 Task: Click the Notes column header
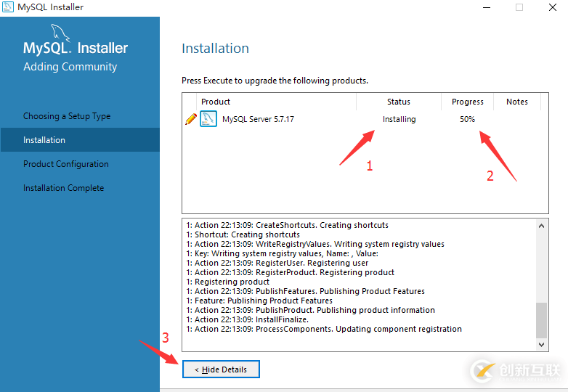517,102
